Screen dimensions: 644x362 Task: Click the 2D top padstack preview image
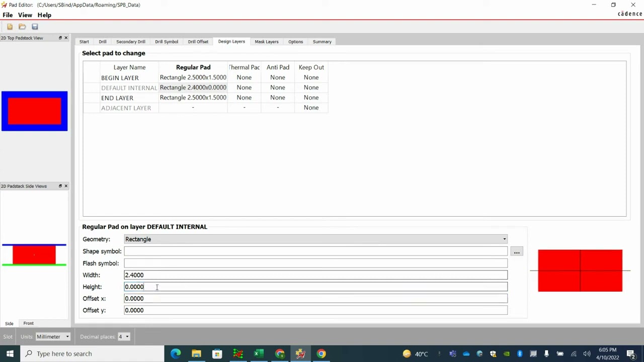(34, 111)
